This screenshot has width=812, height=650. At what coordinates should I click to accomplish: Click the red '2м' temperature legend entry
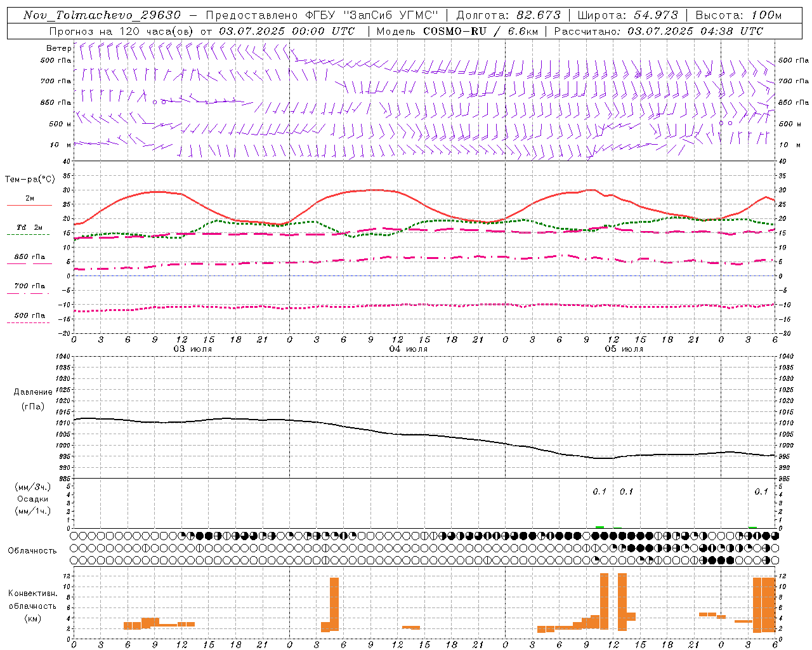tap(30, 199)
